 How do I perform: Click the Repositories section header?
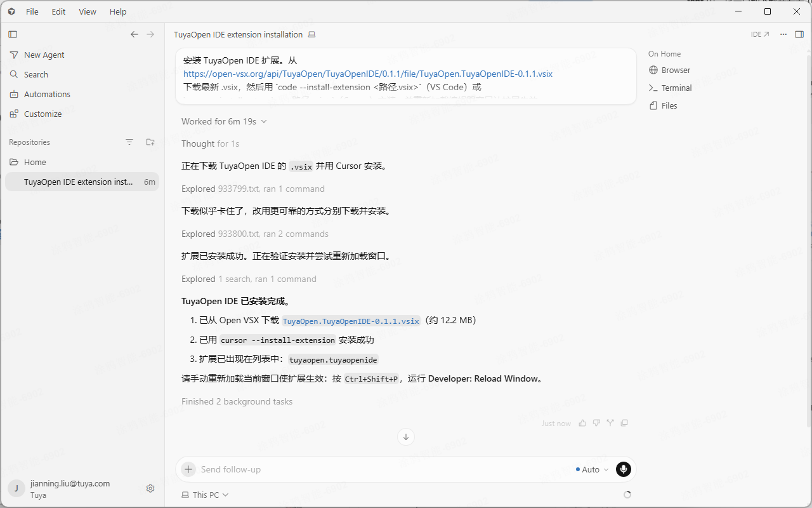[x=29, y=142]
